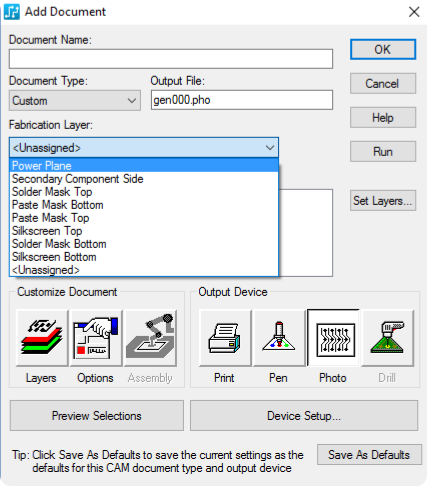Screen dimensions: 427x486
Task: Click the Preview Selections button
Action: click(x=97, y=416)
